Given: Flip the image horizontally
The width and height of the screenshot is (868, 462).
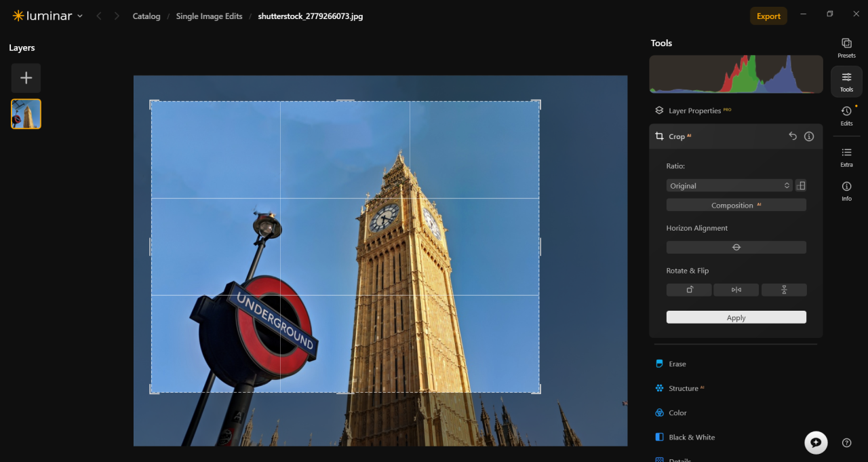Looking at the screenshot, I should click(x=736, y=290).
